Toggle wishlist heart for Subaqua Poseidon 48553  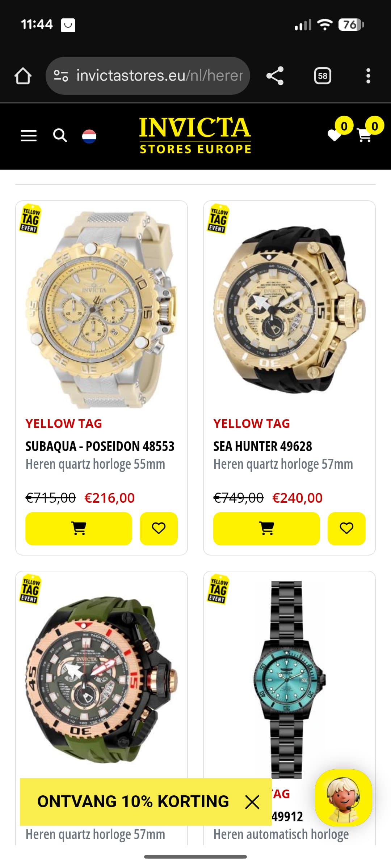(x=159, y=528)
